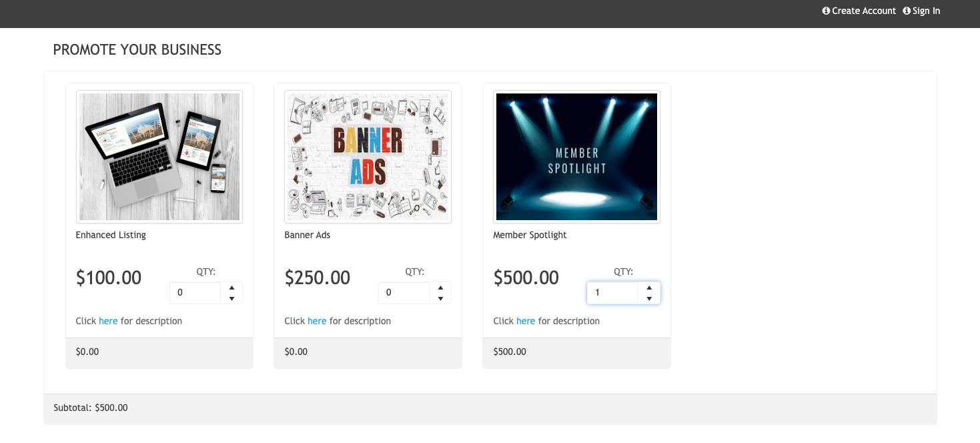The height and width of the screenshot is (443, 980).
Task: Focus the Banner Ads QTY input field
Action: click(x=404, y=293)
